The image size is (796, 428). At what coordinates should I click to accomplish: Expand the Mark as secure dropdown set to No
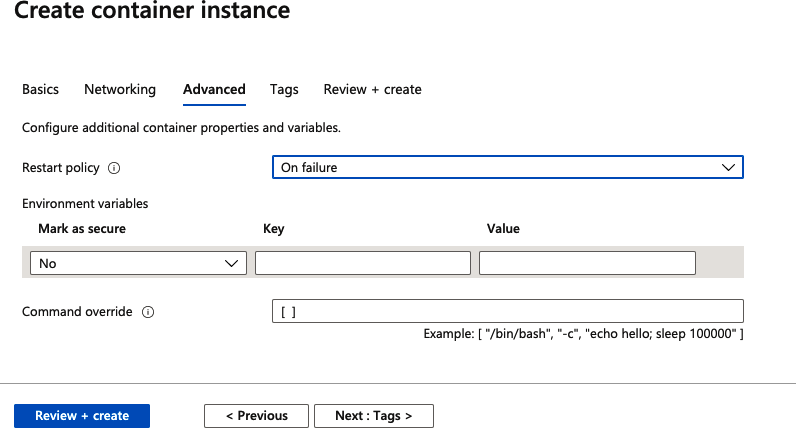pos(138,263)
